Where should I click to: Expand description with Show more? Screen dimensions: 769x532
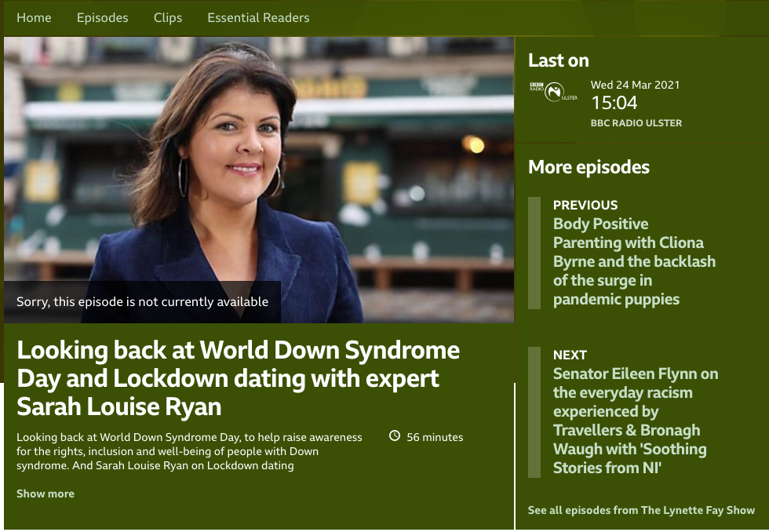[46, 494]
